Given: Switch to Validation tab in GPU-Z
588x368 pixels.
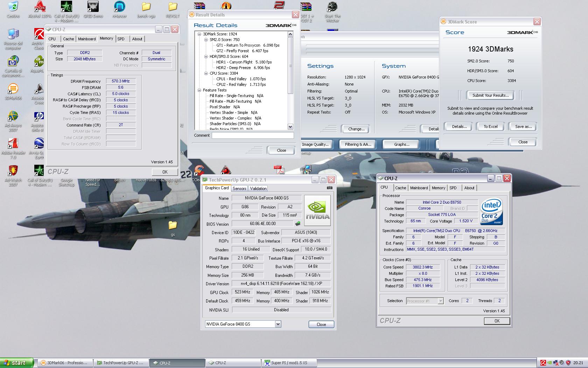Looking at the screenshot, I should point(258,188).
